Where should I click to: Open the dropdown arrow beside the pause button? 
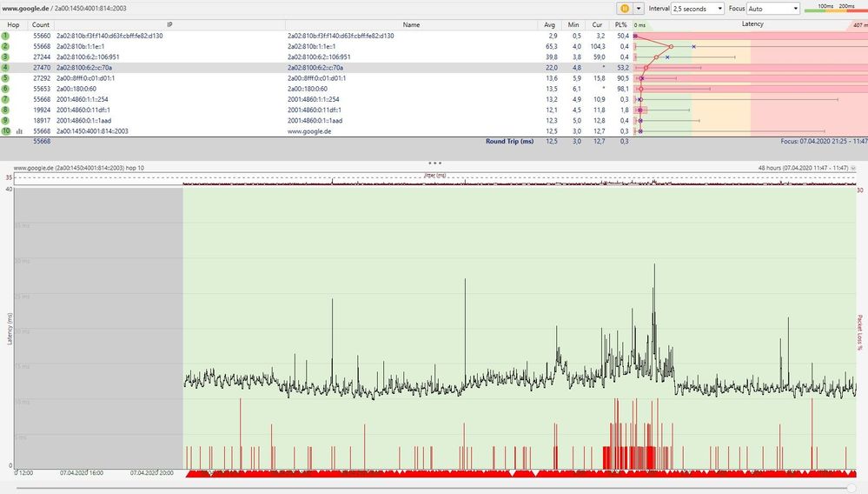click(639, 8)
